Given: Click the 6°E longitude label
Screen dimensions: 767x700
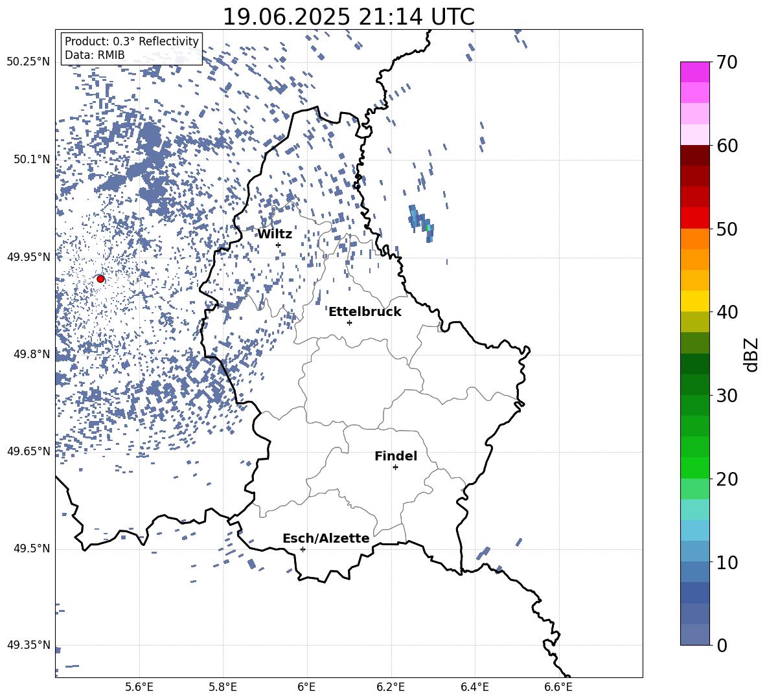Looking at the screenshot, I should (x=306, y=687).
